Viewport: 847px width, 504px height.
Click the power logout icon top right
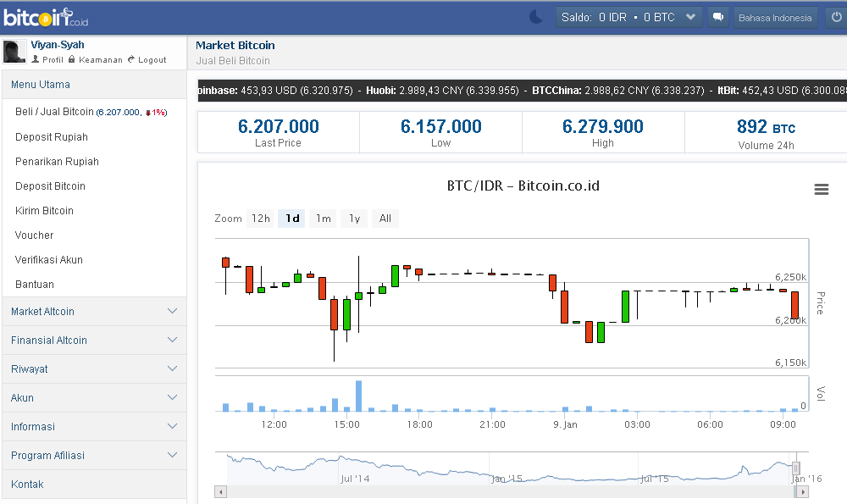835,16
